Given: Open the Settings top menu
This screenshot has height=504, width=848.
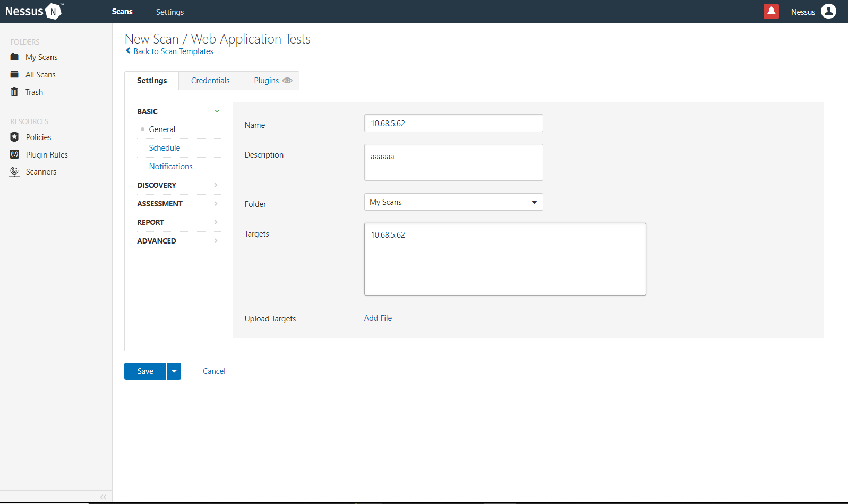Looking at the screenshot, I should [170, 12].
